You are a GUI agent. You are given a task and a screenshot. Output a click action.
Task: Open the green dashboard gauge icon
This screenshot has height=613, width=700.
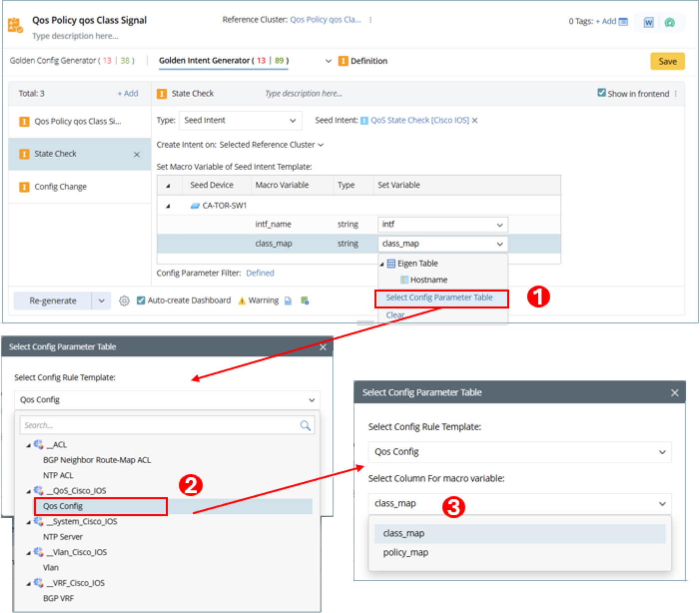pos(670,22)
